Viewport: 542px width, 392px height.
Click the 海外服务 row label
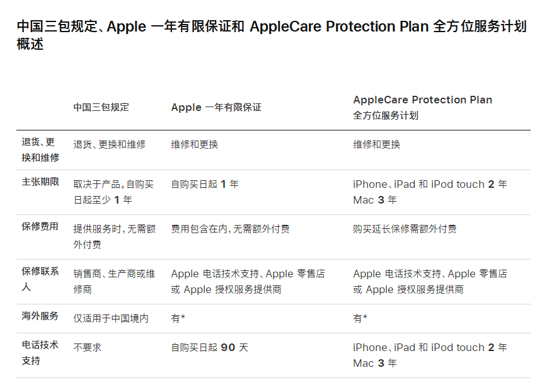point(40,316)
